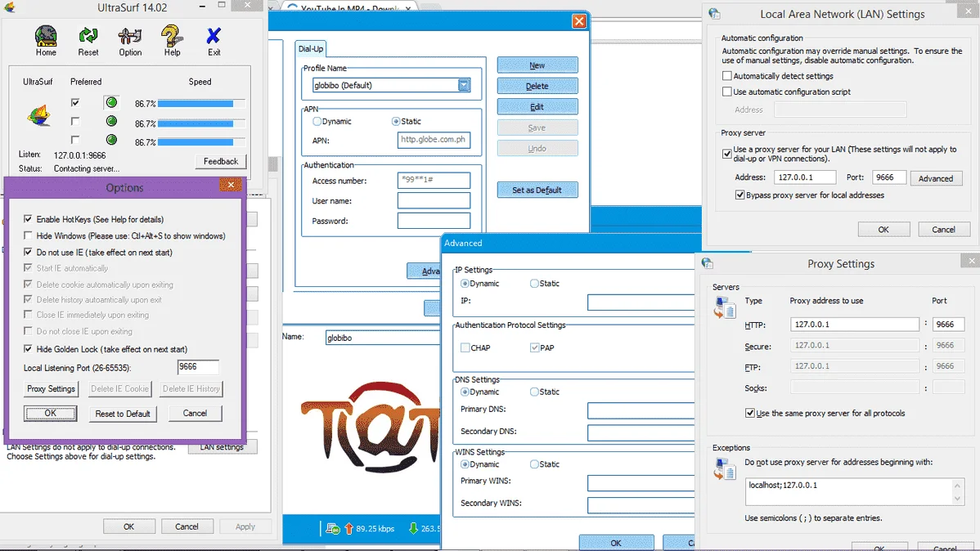Click OK in LAN Settings dialog
Screen dimensions: 980x551
(883, 229)
